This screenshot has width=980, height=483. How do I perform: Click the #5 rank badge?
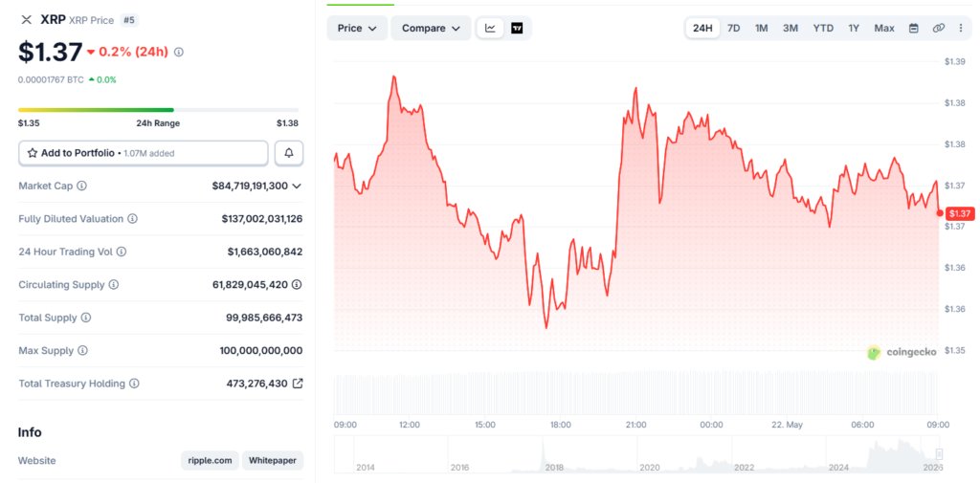pos(129,20)
